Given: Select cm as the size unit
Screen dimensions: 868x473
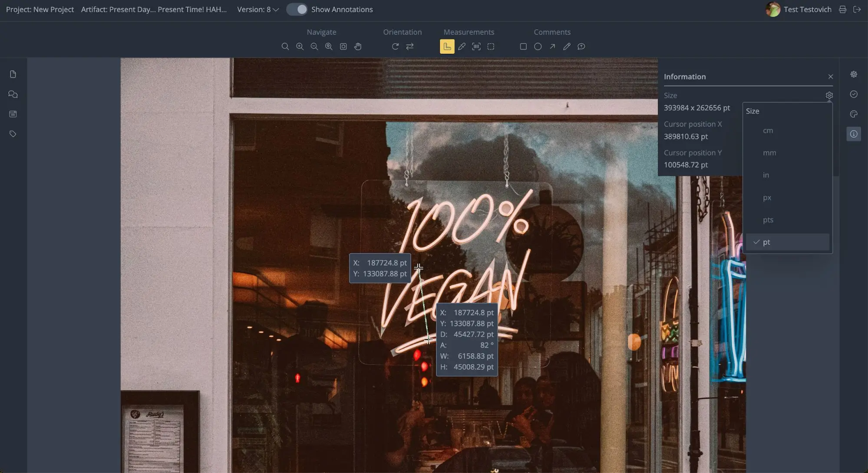Looking at the screenshot, I should click(x=788, y=131).
